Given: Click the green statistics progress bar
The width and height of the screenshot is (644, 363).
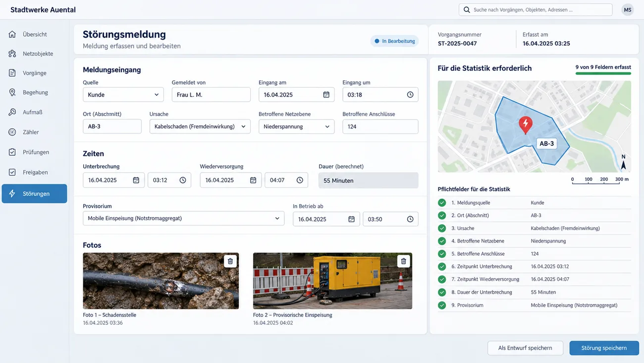Looking at the screenshot, I should pyautogui.click(x=603, y=73).
